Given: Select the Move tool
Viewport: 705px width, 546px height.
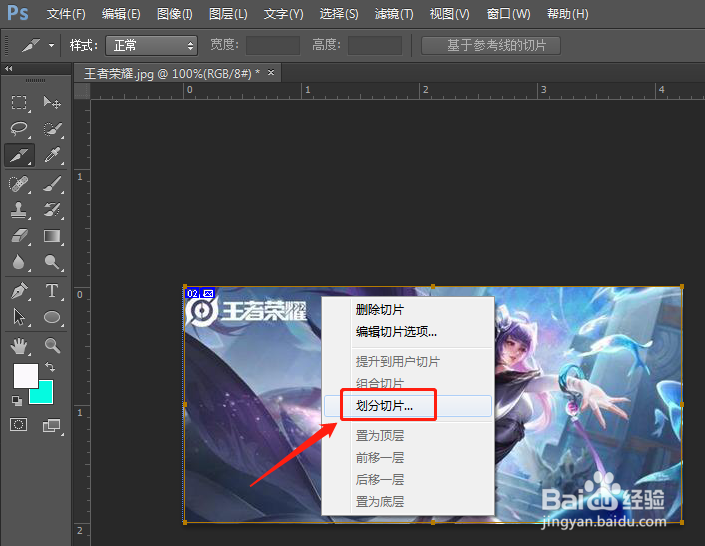Looking at the screenshot, I should (x=52, y=103).
